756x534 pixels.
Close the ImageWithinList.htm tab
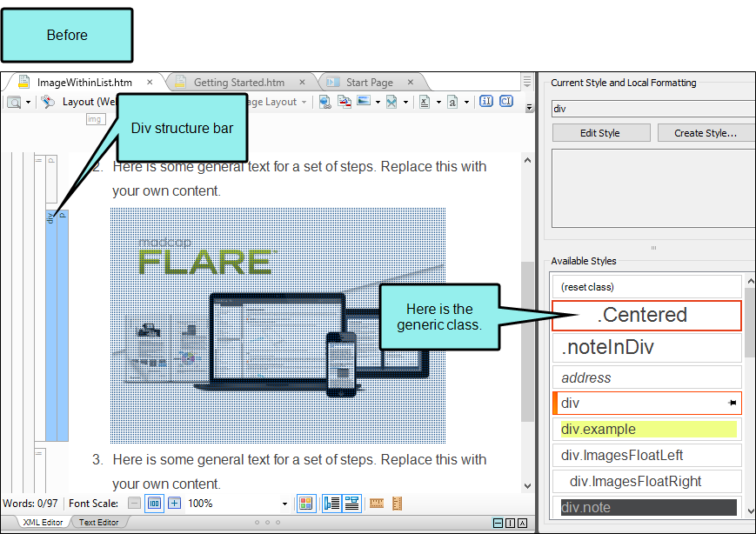coord(150,83)
